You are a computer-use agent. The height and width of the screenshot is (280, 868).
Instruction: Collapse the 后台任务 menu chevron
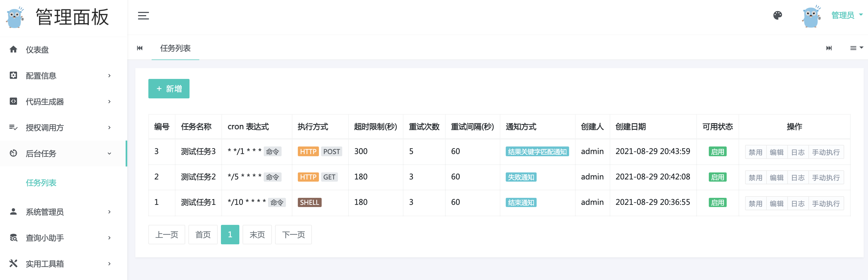click(x=109, y=154)
